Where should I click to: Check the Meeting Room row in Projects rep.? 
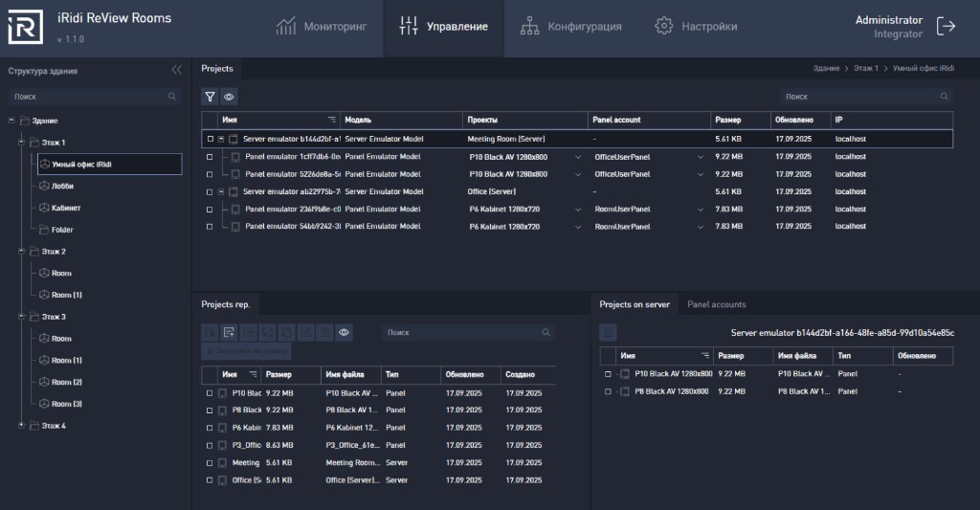coord(210,463)
